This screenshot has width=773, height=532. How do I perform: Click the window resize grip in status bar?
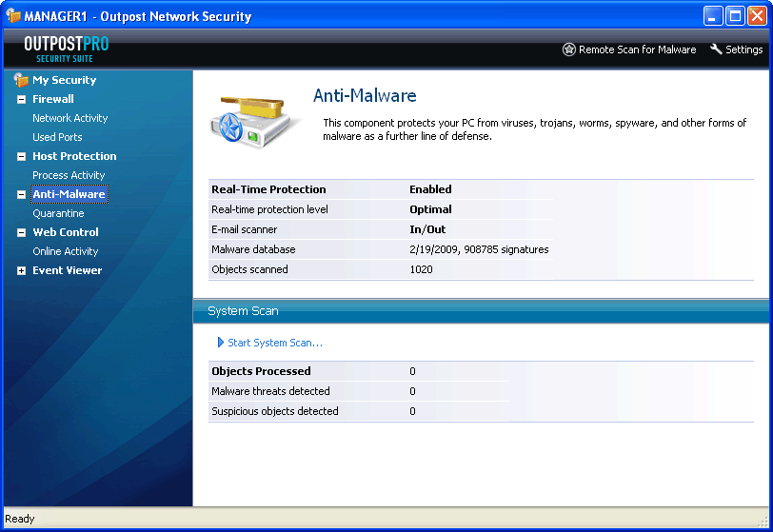(763, 521)
